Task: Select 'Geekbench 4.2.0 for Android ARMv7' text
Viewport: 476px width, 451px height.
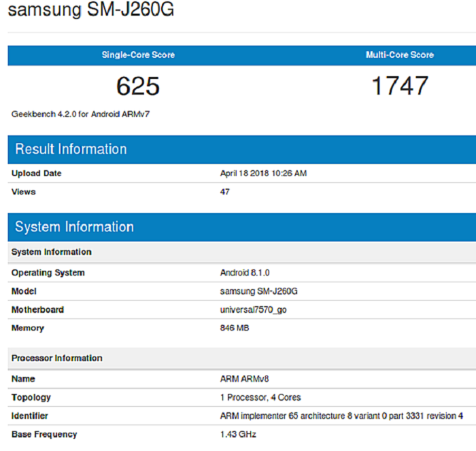Action: coord(80,114)
